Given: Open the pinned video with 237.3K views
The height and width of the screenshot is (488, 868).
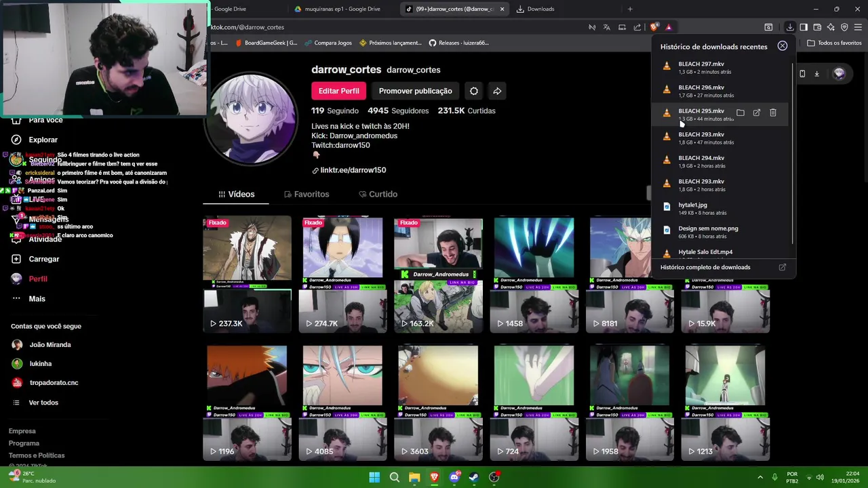Looking at the screenshot, I should [247, 274].
